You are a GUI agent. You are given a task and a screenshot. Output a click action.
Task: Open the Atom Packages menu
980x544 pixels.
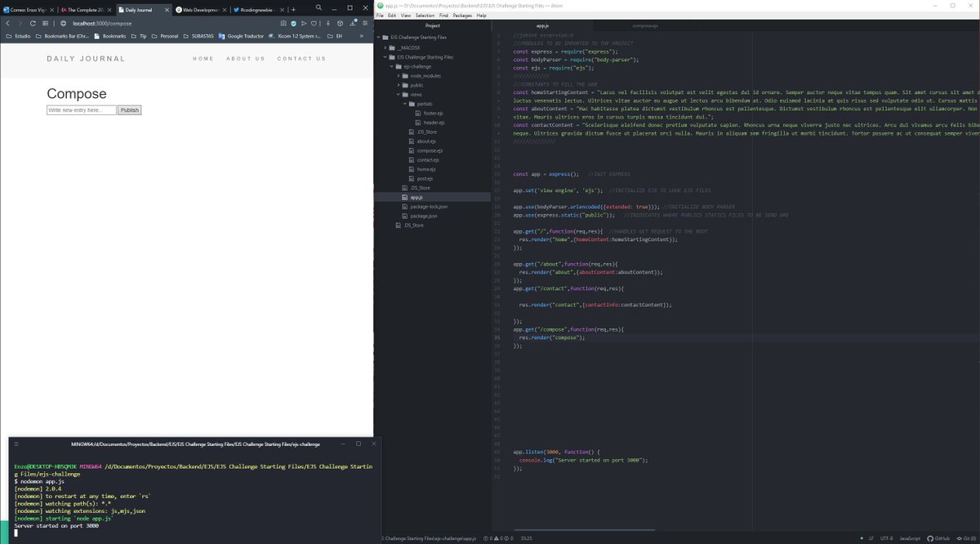[463, 16]
